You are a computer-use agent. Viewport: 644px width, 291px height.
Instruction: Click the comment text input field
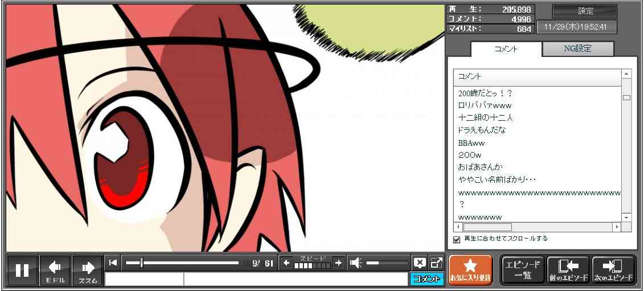tap(295, 279)
